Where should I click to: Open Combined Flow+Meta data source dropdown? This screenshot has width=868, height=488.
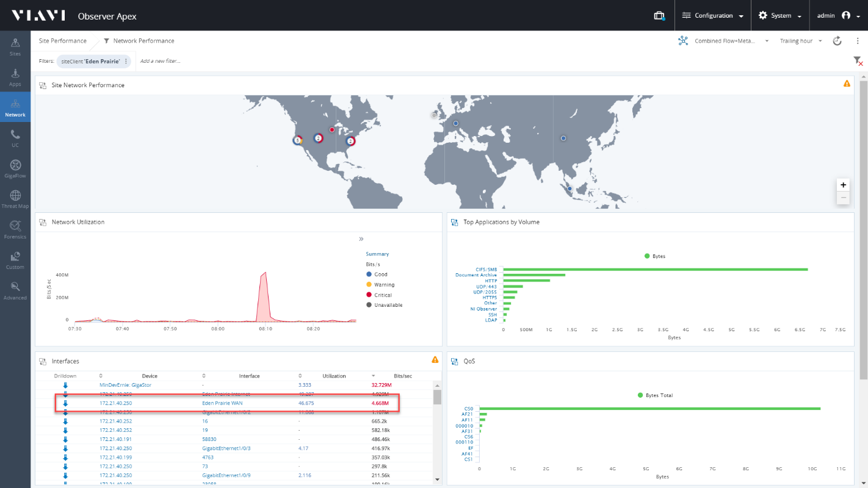tap(724, 41)
